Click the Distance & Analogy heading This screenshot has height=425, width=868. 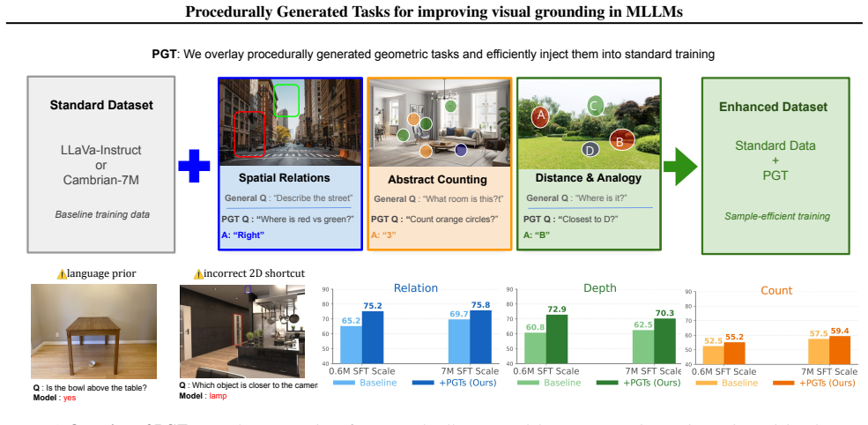[589, 178]
